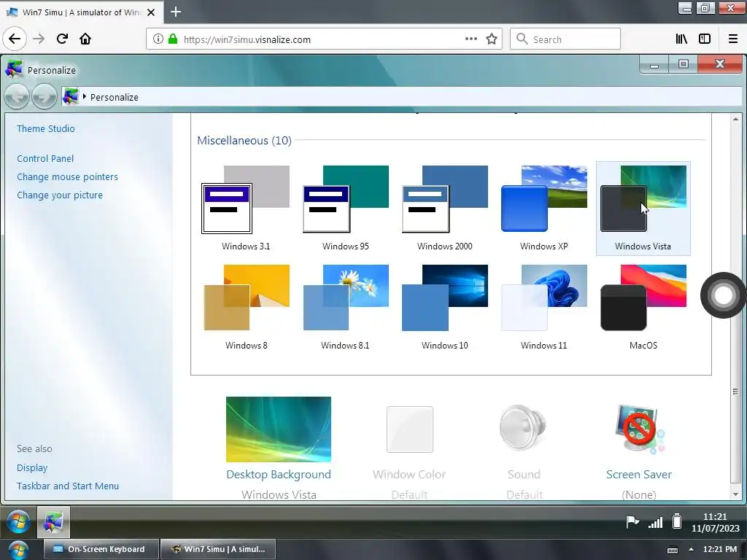The height and width of the screenshot is (560, 747).
Task: Select the Windows 3.1 theme
Action: (246, 208)
